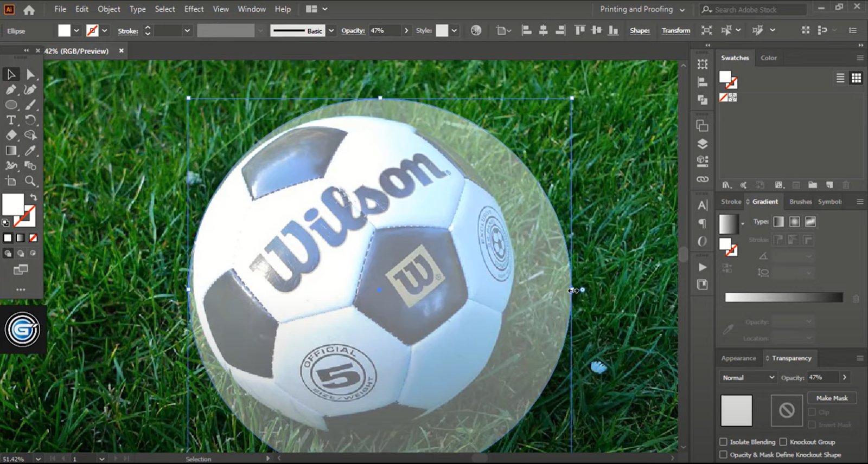Set paint mode to None
Screen dimensions: 868x464
33,238
